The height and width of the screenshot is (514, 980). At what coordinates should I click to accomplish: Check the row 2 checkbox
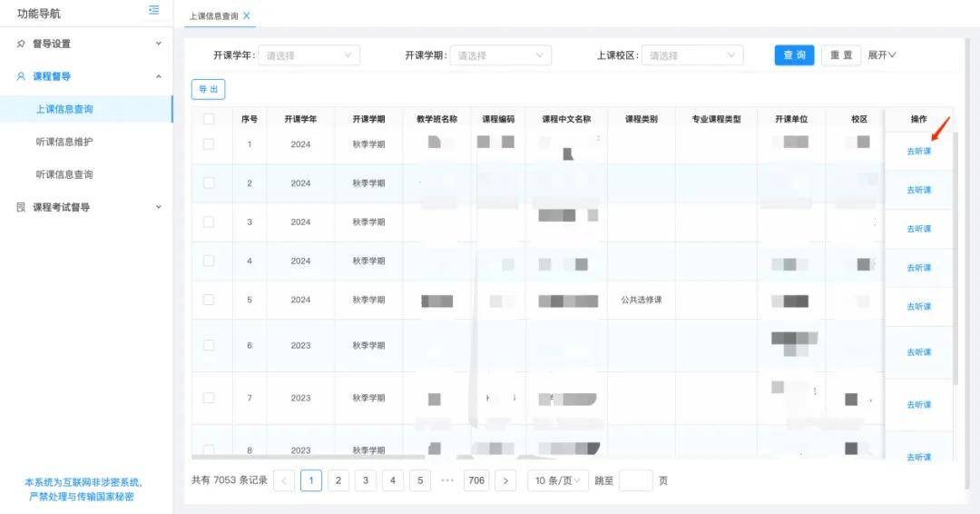pyautogui.click(x=209, y=183)
